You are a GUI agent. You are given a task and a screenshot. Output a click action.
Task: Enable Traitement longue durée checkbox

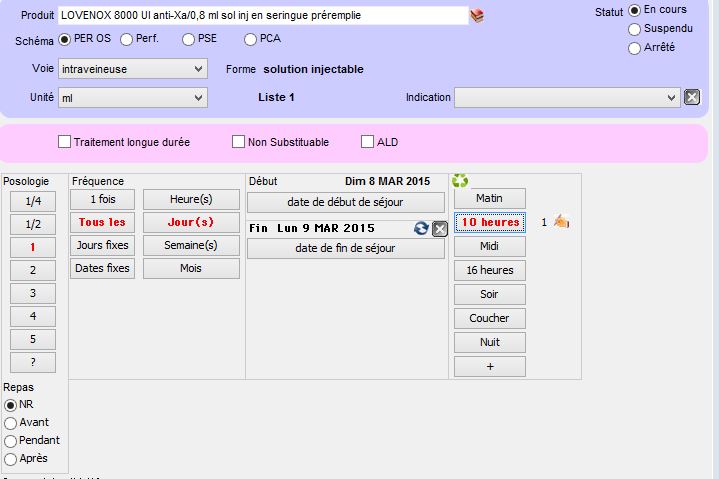65,142
